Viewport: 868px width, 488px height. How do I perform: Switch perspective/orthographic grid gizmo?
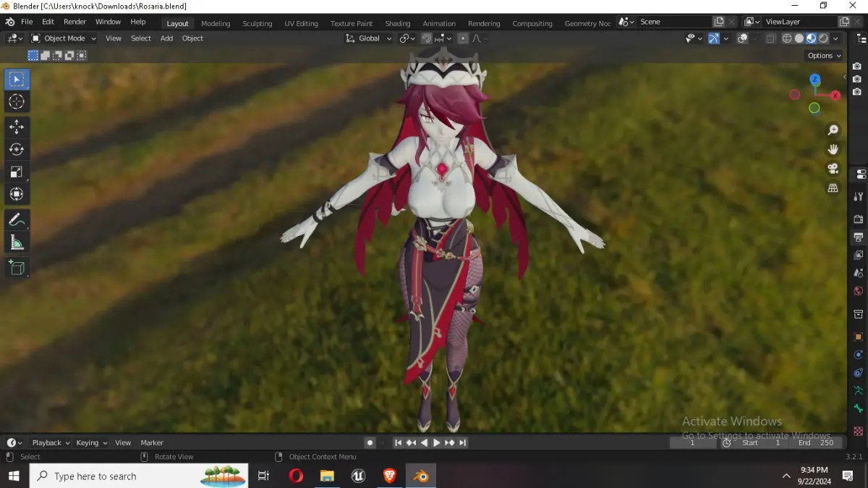[x=833, y=188]
